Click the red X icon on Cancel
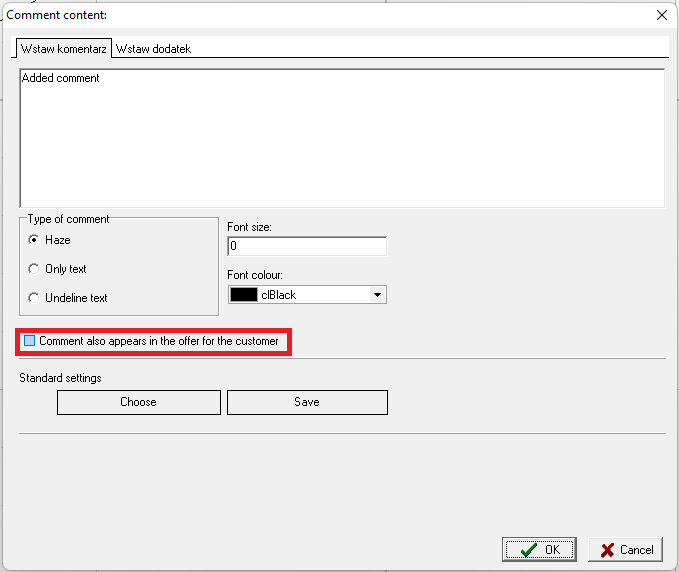679x572 pixels. pos(606,550)
